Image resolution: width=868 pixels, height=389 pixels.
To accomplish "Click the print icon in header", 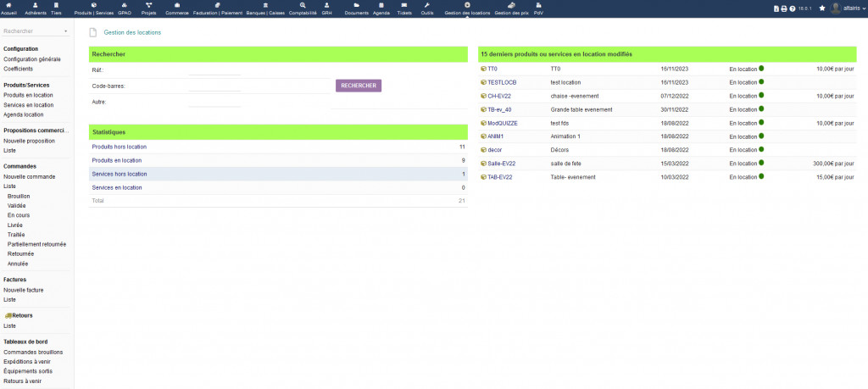I will (x=784, y=8).
